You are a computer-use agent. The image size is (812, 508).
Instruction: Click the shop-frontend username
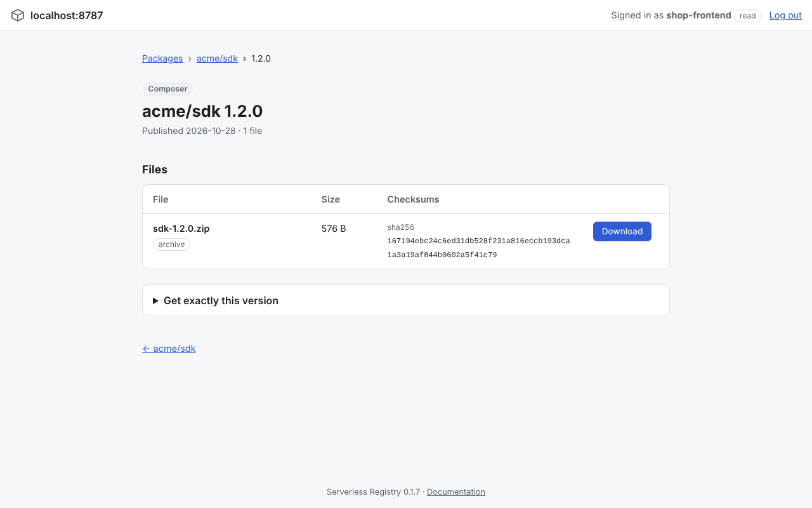pos(698,15)
